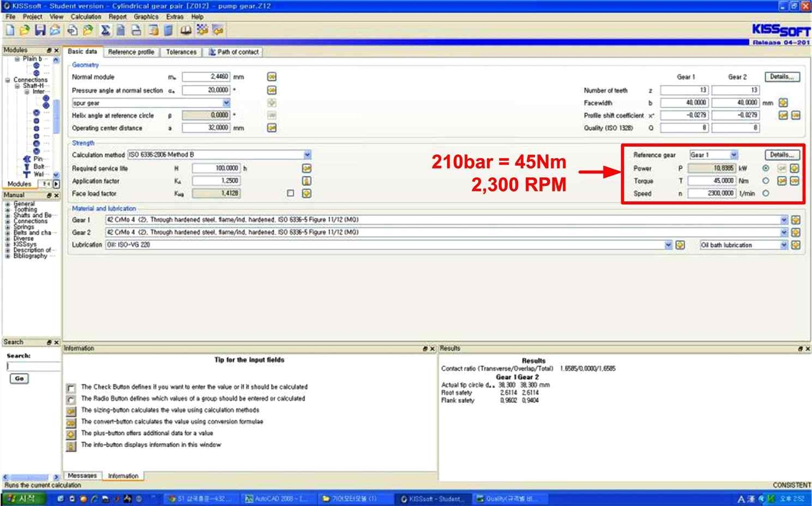Viewport: 812px width, 506px height.
Task: Click the plus button next to lubrication oil dropdown
Action: click(680, 245)
